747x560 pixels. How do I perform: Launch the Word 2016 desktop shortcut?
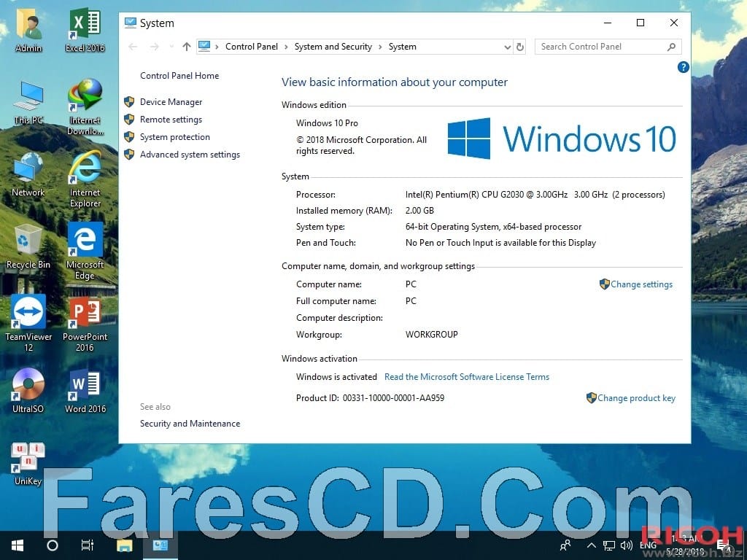tap(85, 391)
